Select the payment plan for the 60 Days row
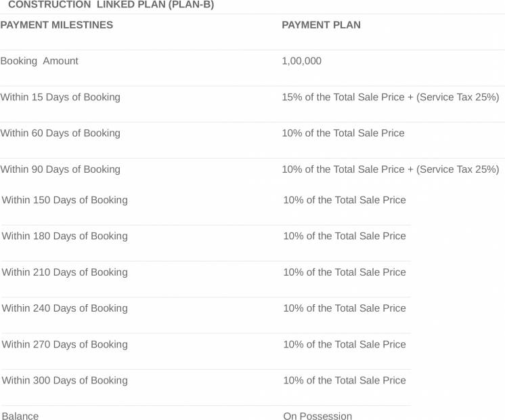Image resolution: width=505 pixels, height=420 pixels. (343, 133)
